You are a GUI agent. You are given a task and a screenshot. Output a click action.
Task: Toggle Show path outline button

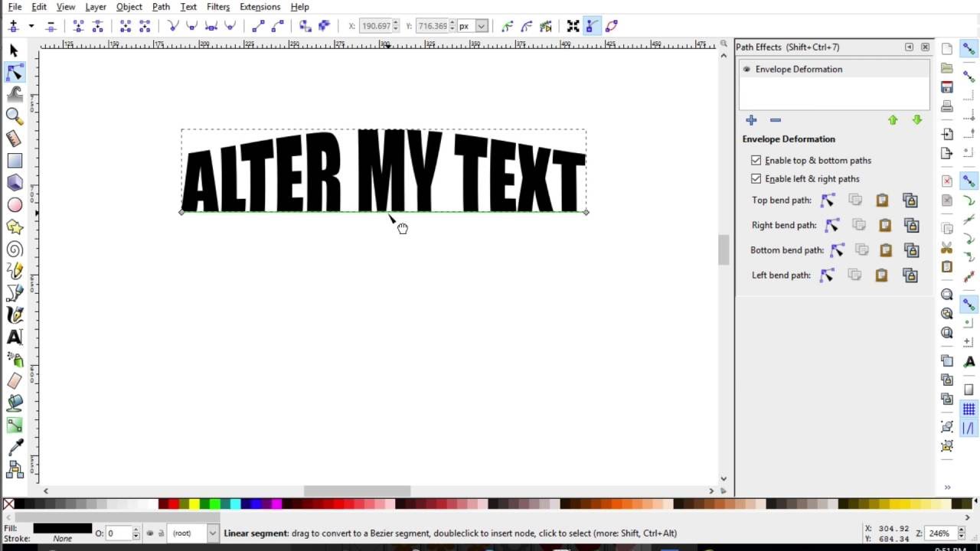click(611, 26)
